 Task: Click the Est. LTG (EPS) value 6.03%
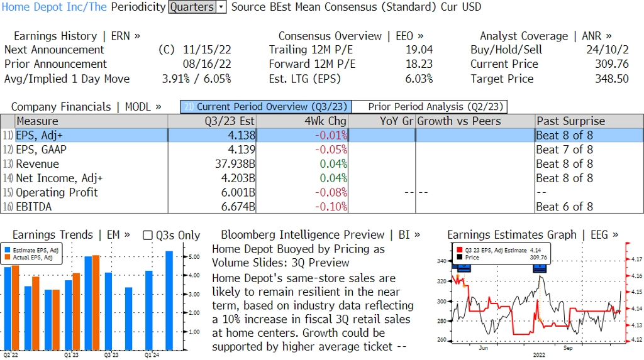coord(419,79)
